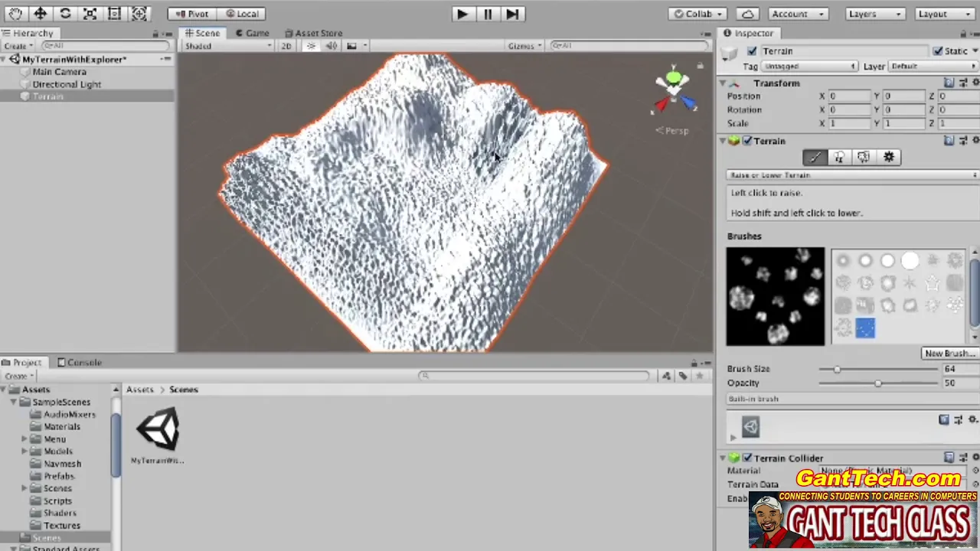
Task: Select the Hand tool
Action: [x=15, y=14]
